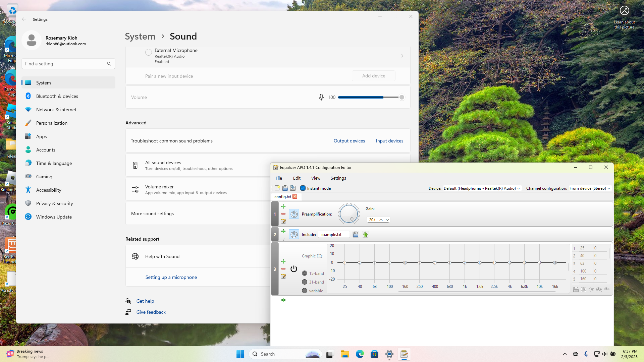The height and width of the screenshot is (362, 644).
Task: Click the Include file name field
Action: click(333, 235)
